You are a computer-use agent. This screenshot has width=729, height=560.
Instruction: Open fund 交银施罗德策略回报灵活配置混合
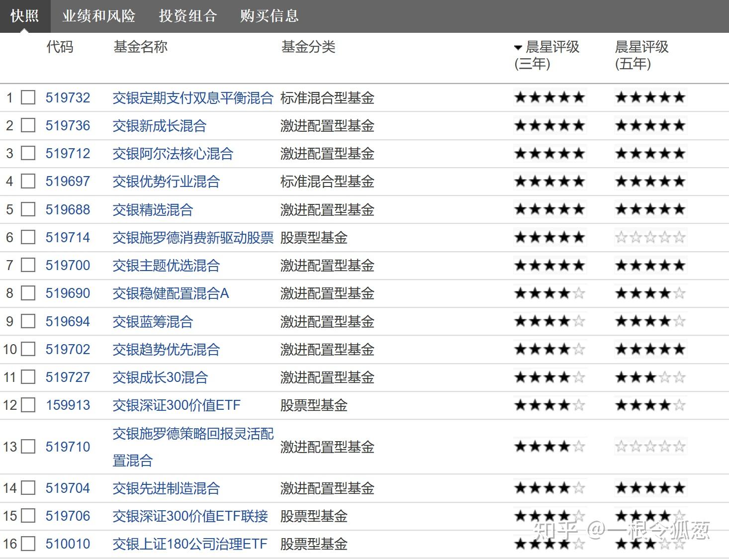point(193,447)
